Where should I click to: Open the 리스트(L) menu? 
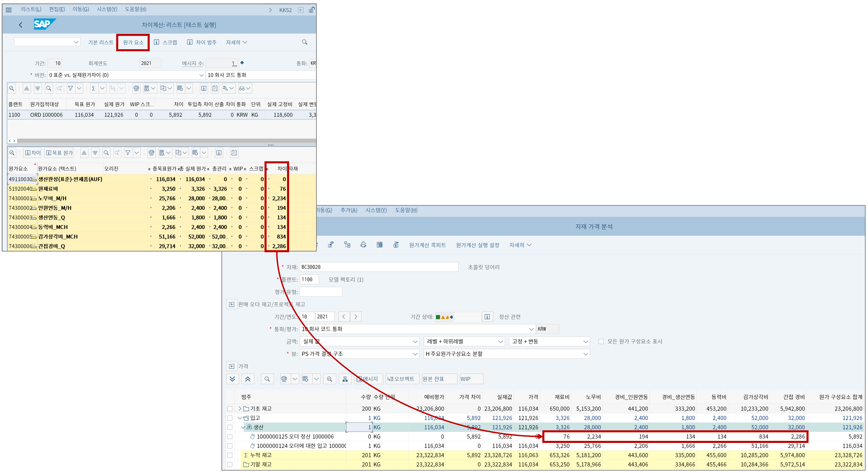pyautogui.click(x=31, y=9)
